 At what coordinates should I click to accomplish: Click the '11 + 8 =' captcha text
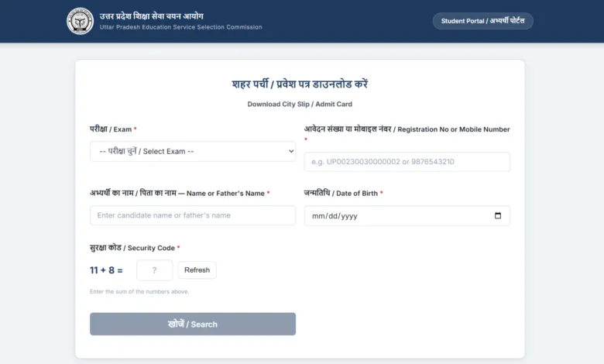click(x=106, y=270)
